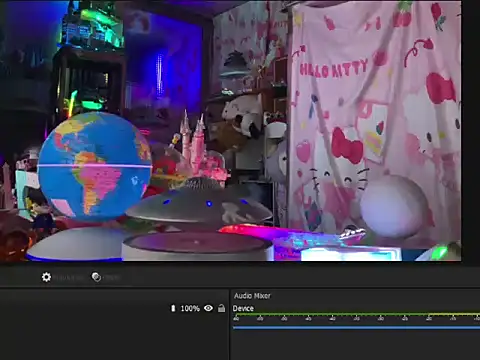
Task: Click the Audio Mixer panel title
Action: coord(252,296)
